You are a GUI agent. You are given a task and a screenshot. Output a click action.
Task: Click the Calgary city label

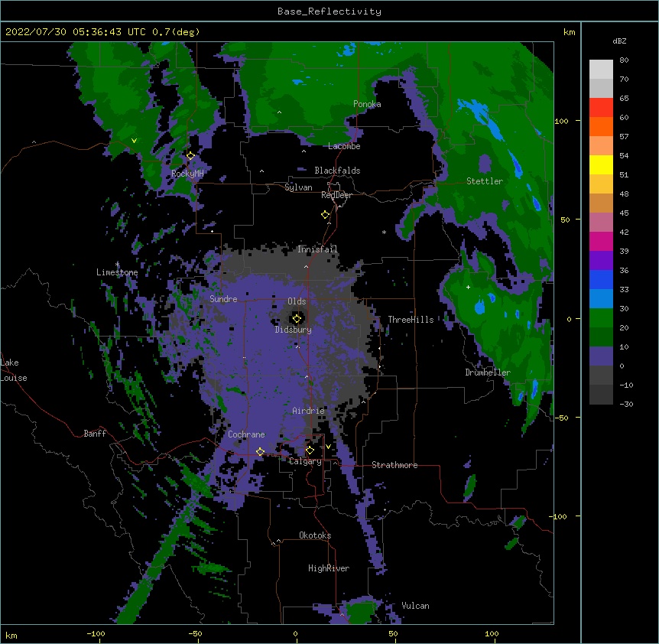(x=305, y=461)
